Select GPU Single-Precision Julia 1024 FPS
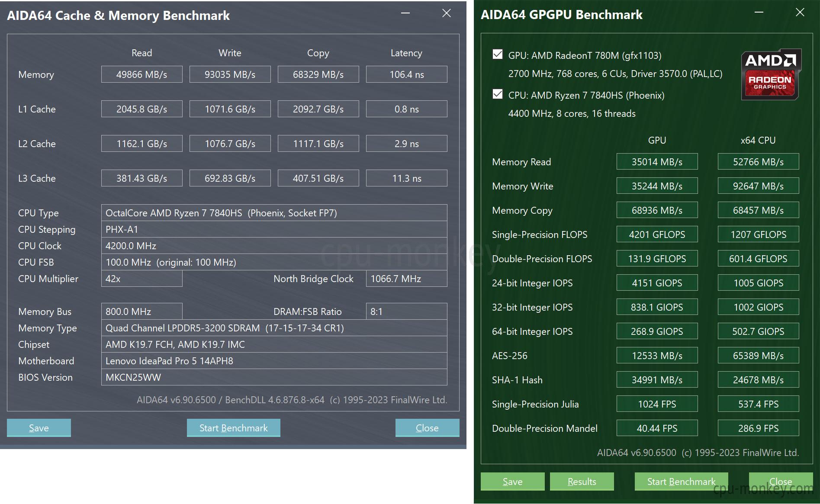The width and height of the screenshot is (820, 504). [657, 404]
